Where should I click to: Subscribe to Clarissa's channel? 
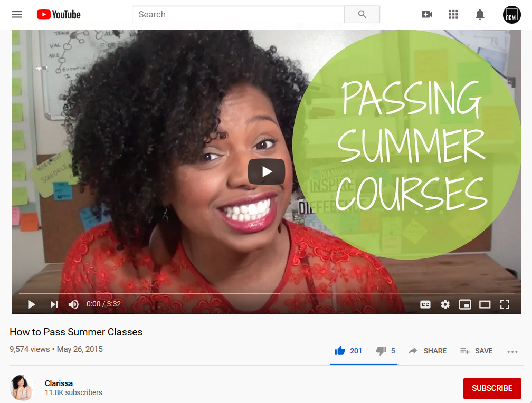pos(492,388)
